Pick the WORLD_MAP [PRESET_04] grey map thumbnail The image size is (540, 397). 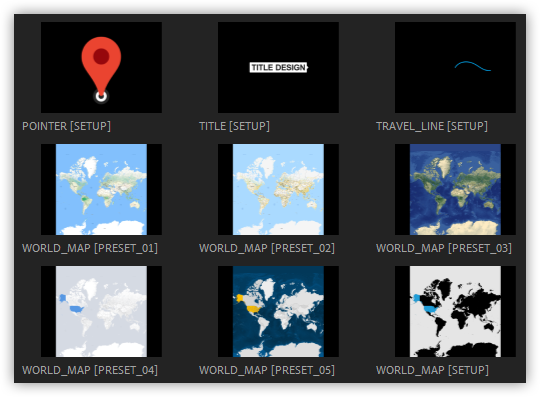pyautogui.click(x=101, y=311)
